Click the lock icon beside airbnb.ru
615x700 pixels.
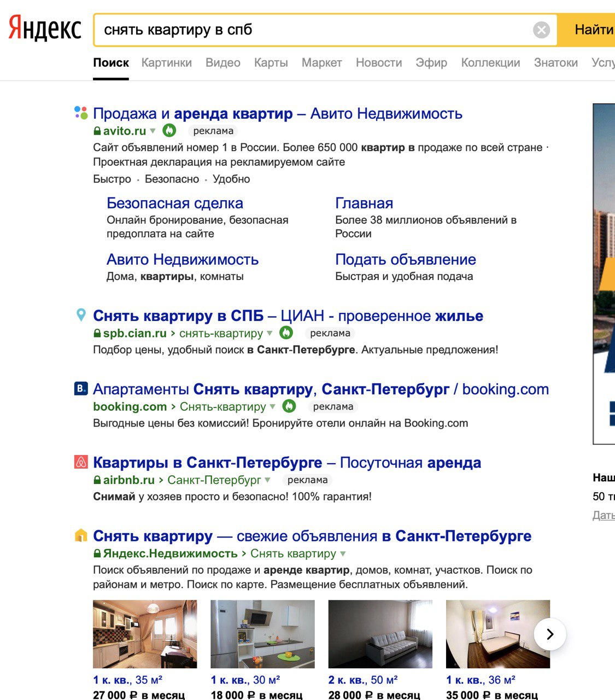point(97,480)
